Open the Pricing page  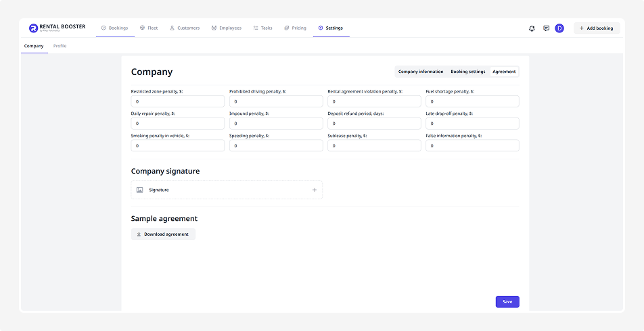pos(295,28)
